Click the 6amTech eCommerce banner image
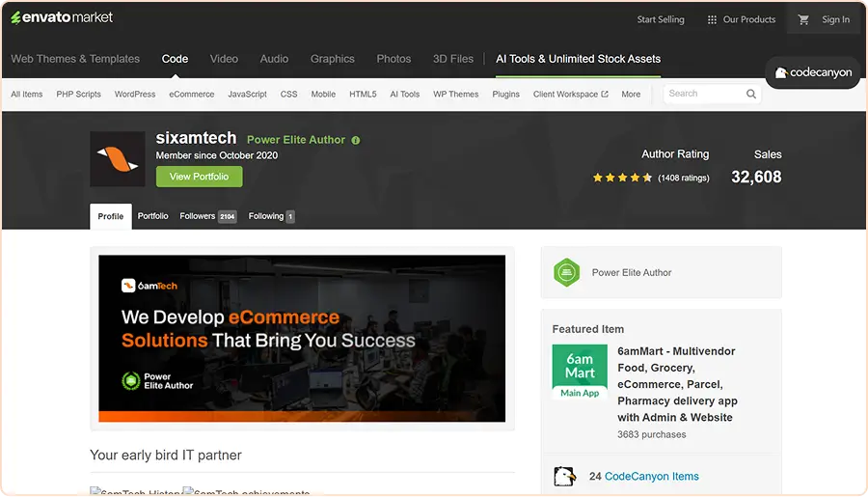The height and width of the screenshot is (497, 868). (x=302, y=339)
